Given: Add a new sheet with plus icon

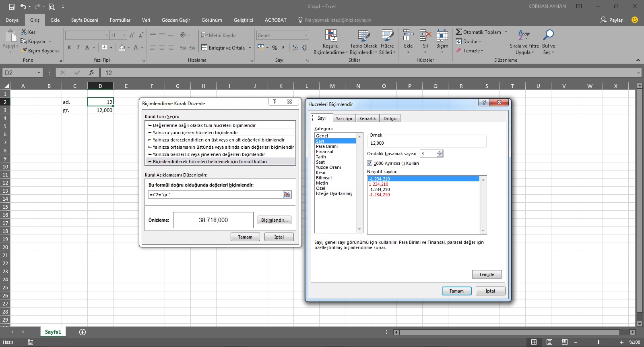Looking at the screenshot, I should click(83, 332).
